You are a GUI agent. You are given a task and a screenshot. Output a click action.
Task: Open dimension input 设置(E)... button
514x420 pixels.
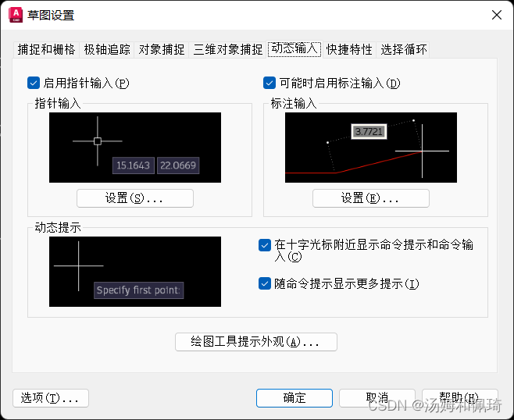tap(371, 198)
